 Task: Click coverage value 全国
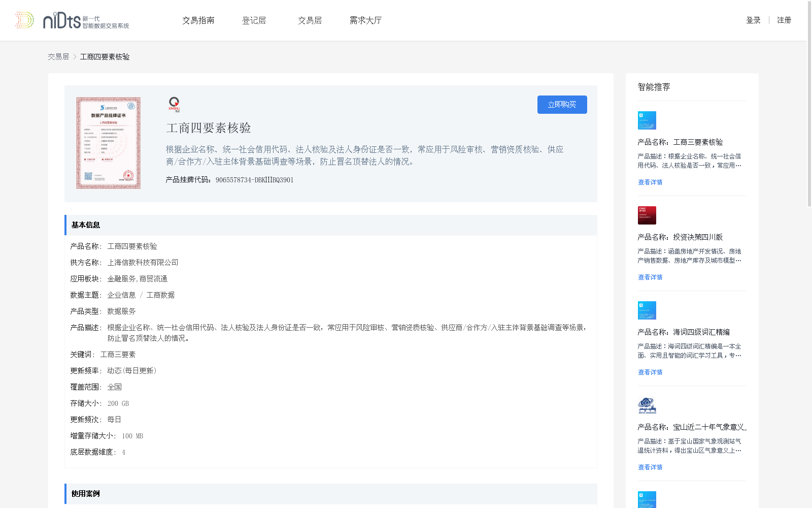[x=114, y=387]
